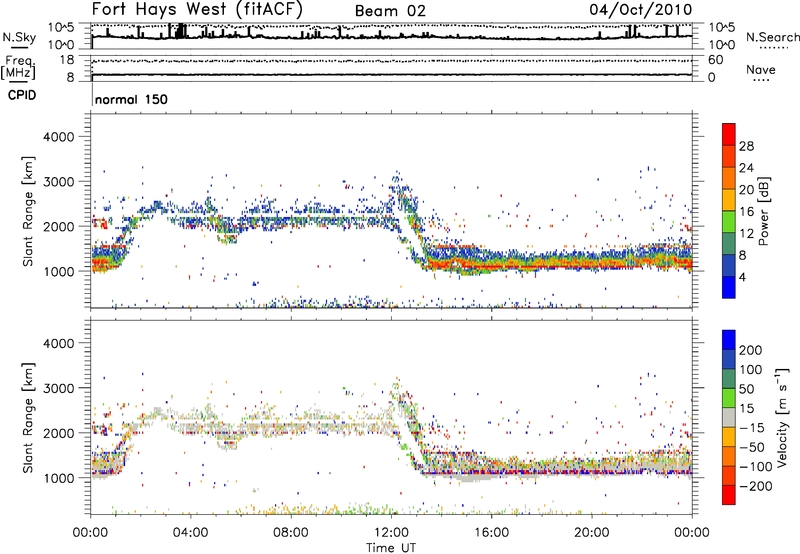Click the Power colorbar segment between 20 and 24

pyautogui.click(x=729, y=178)
